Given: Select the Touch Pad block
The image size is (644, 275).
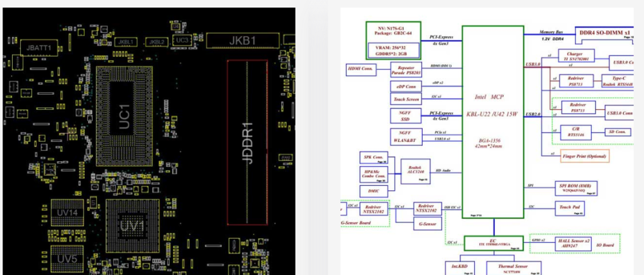Looking at the screenshot, I should pyautogui.click(x=570, y=208).
